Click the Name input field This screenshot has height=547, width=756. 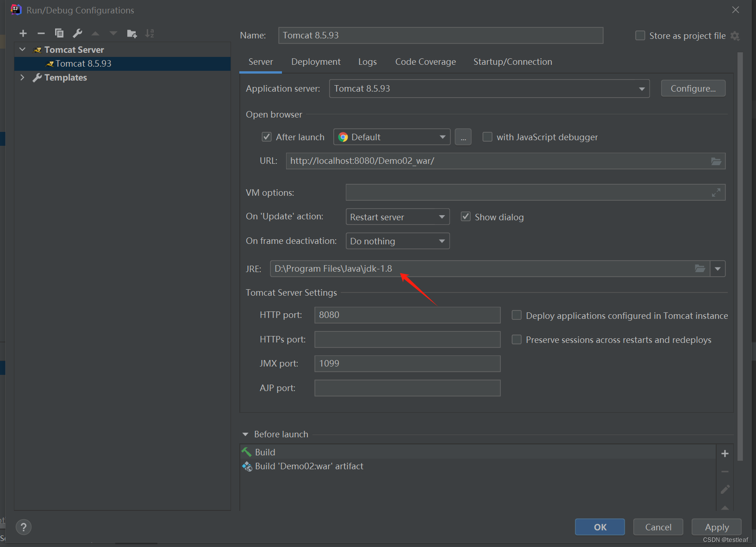click(x=441, y=35)
